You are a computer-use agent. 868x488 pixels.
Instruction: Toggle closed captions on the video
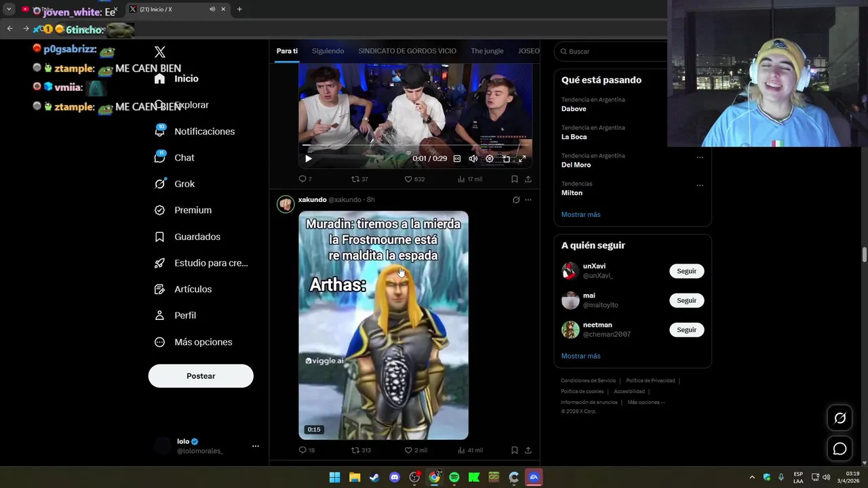coord(457,159)
